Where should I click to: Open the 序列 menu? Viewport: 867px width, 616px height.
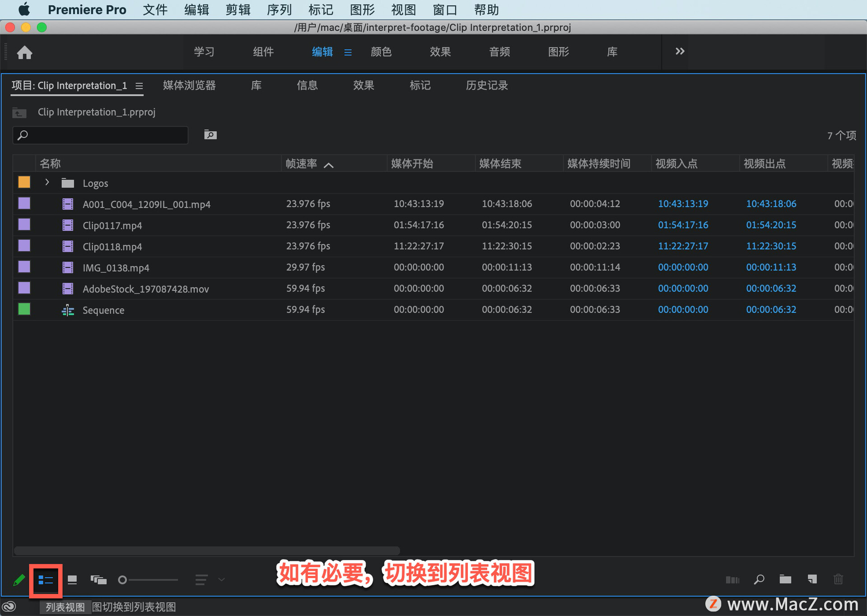(279, 9)
